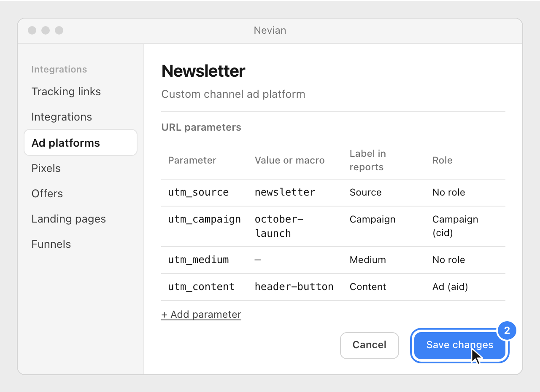540x392 pixels.
Task: Click No role in the utm_source row
Action: (x=449, y=192)
